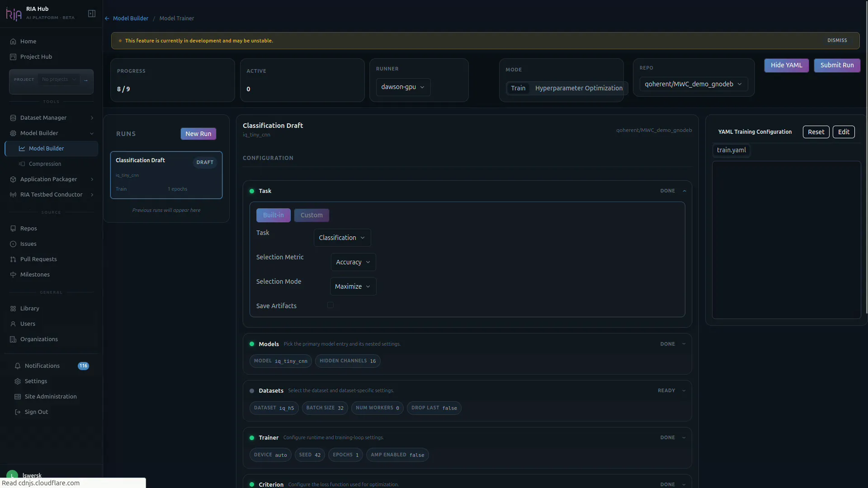The width and height of the screenshot is (868, 488).
Task: Click the Model Builder chart icon sub-item
Action: (22, 149)
